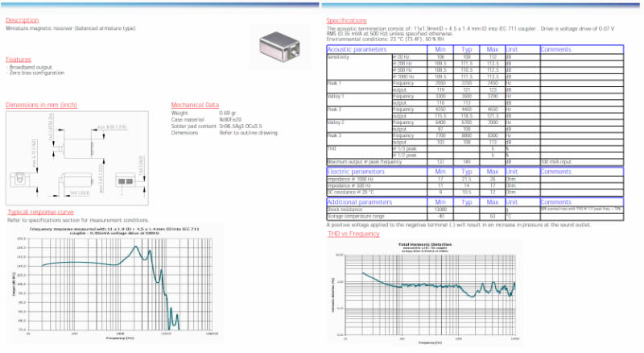Click the Total Harmonic Distortion chart
This screenshot has width=644, height=353.
(x=425, y=293)
